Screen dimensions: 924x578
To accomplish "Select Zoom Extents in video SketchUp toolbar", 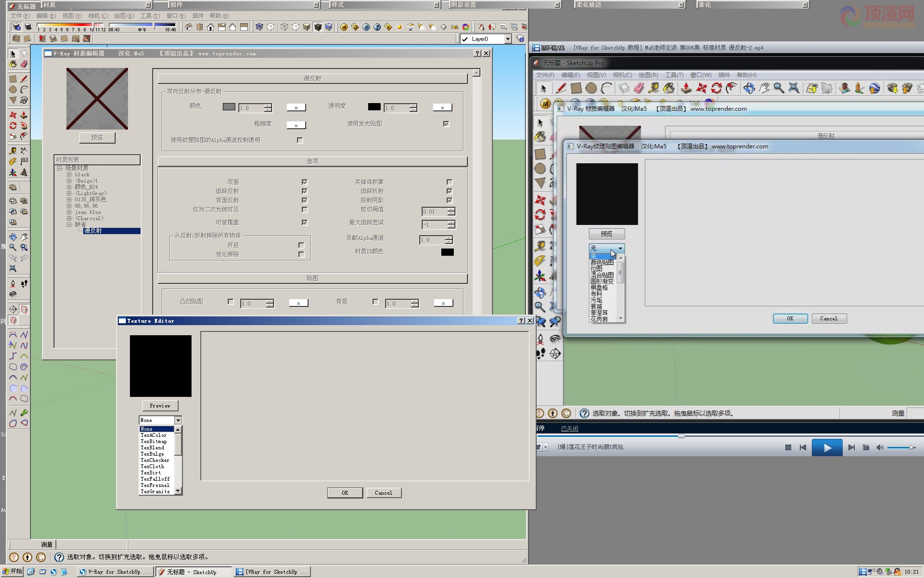I will 794,88.
